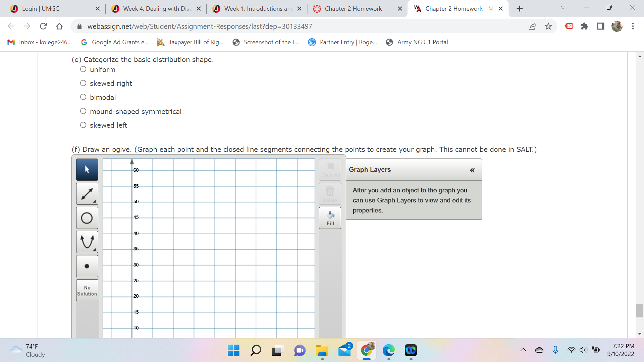Choose the uniform radio option
The width and height of the screenshot is (644, 362).
click(x=83, y=69)
